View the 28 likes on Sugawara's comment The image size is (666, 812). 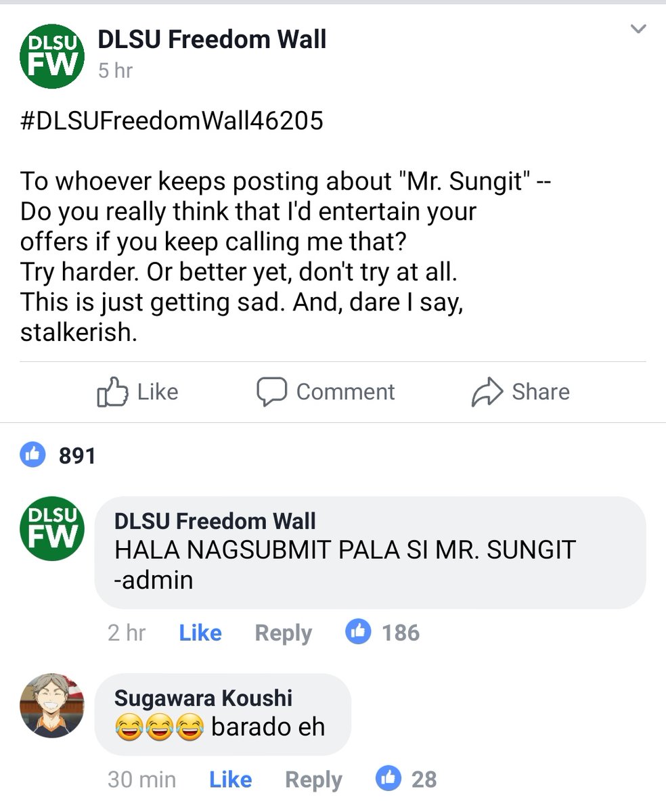pyautogui.click(x=424, y=780)
